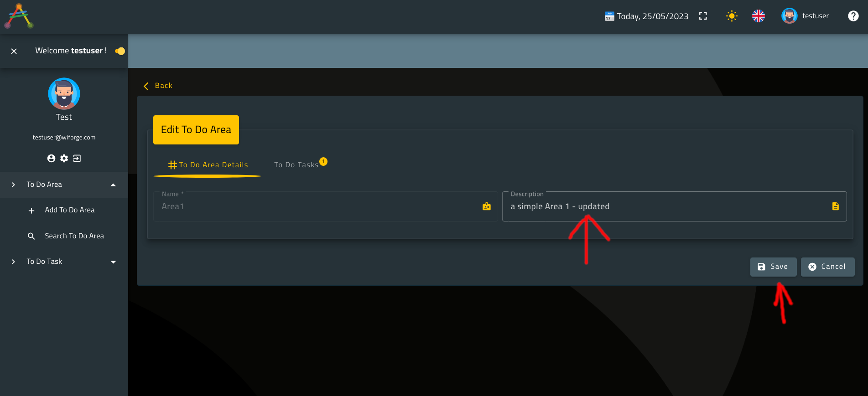The height and width of the screenshot is (396, 868).
Task: Open the calendar icon beside Today's date
Action: pos(609,16)
